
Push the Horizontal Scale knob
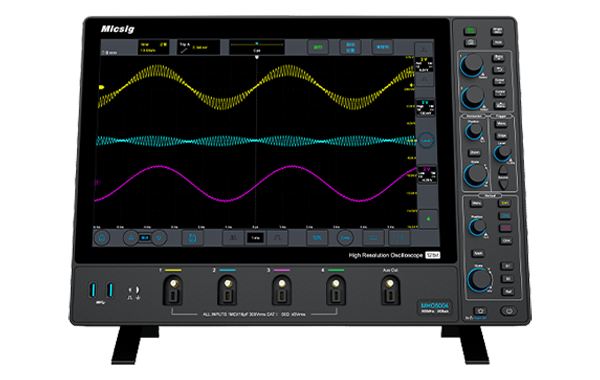click(475, 175)
